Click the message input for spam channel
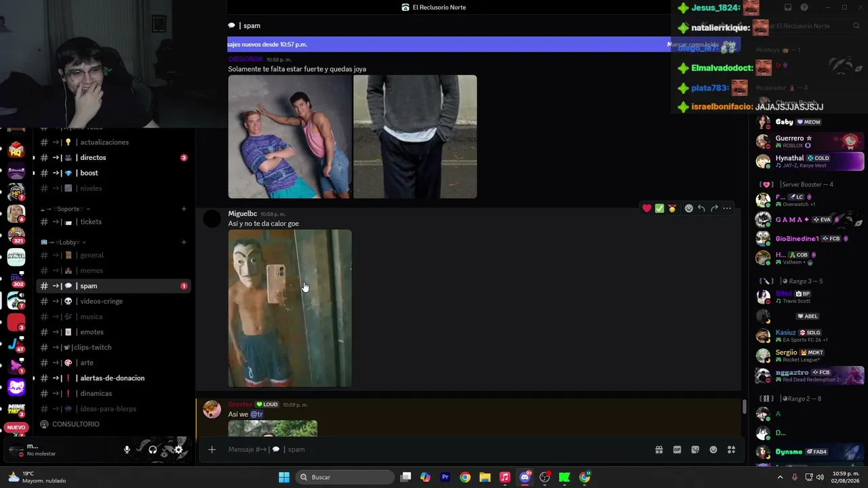Image resolution: width=868 pixels, height=488 pixels. click(x=434, y=449)
